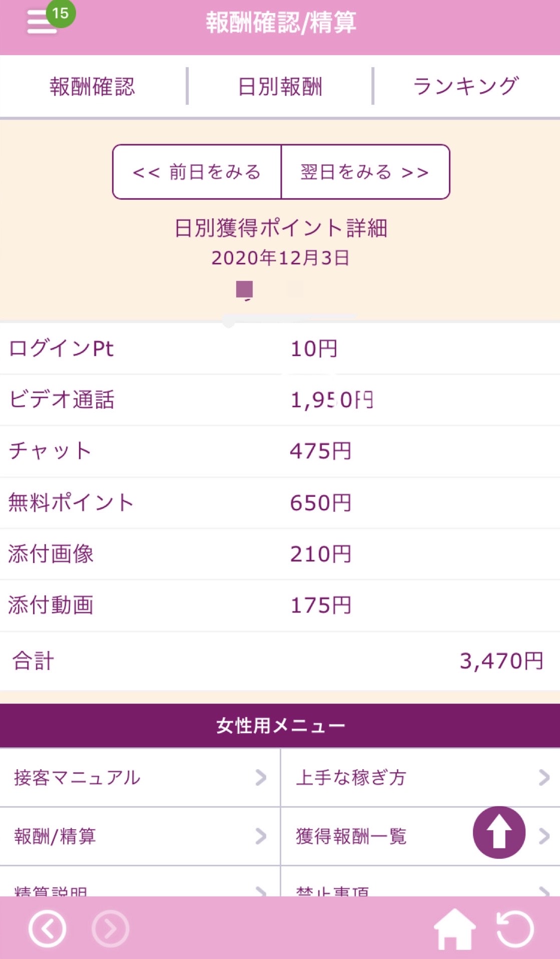This screenshot has width=560, height=959.
Task: Switch to the 報酬確認 tab
Action: pos(93,87)
